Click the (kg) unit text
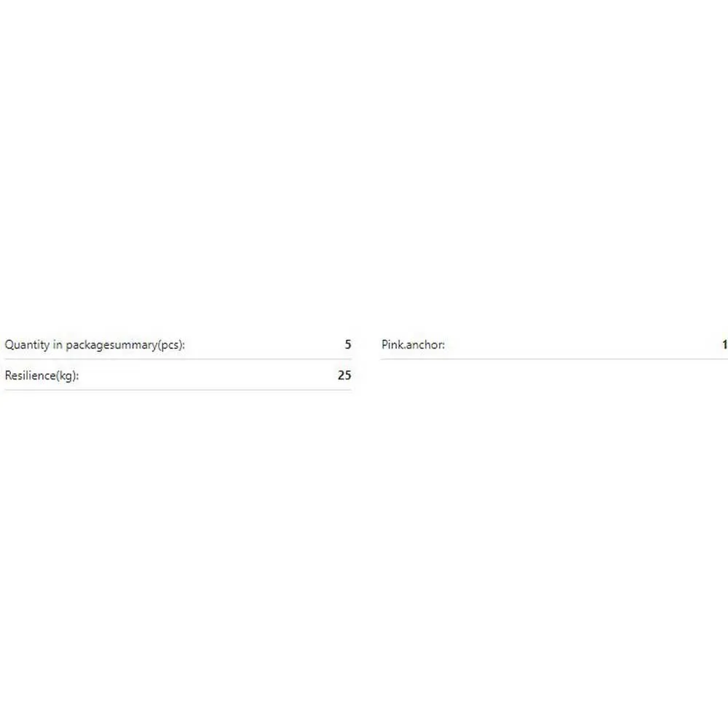728x728 pixels. (66, 376)
